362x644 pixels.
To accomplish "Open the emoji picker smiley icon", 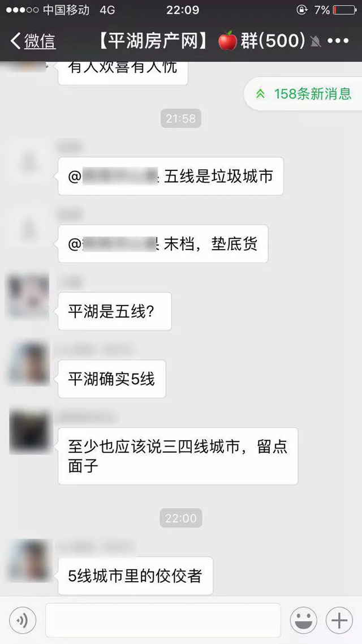I will pos(303,620).
